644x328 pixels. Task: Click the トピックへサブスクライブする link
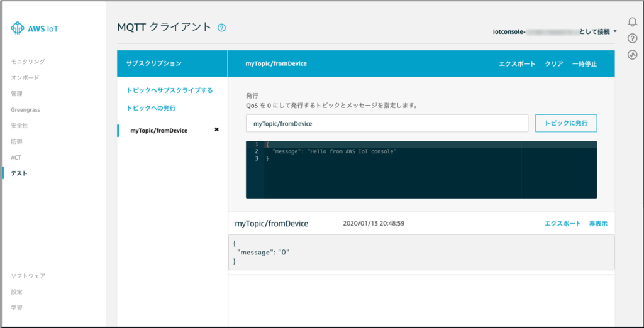click(x=170, y=90)
